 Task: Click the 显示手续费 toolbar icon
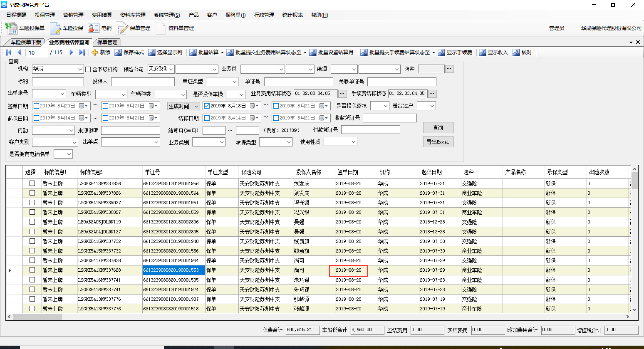point(441,52)
